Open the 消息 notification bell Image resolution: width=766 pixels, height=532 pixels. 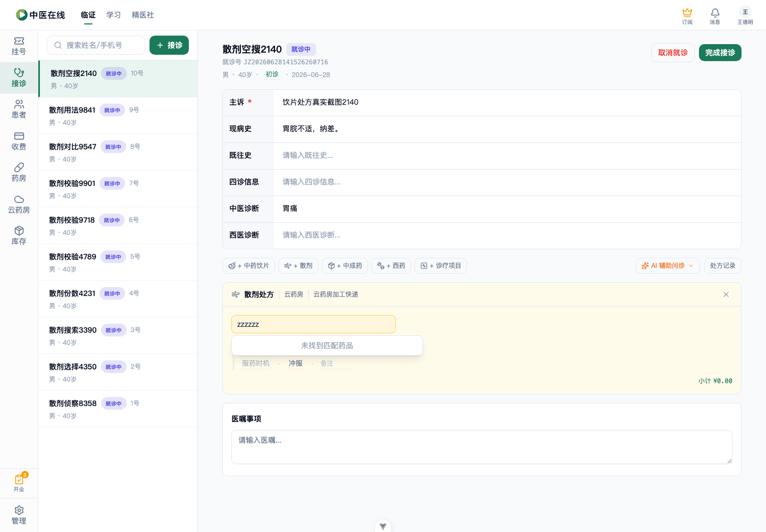pyautogui.click(x=715, y=16)
